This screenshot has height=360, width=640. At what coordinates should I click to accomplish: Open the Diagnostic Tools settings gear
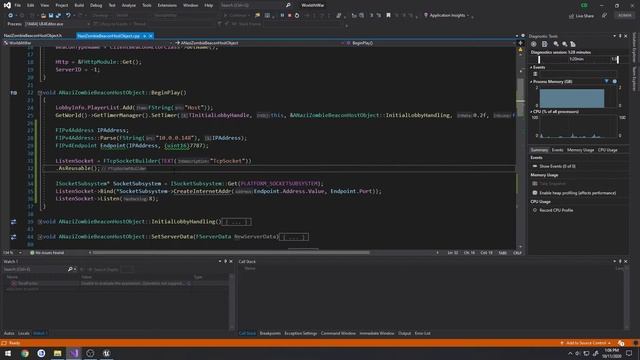point(533,44)
